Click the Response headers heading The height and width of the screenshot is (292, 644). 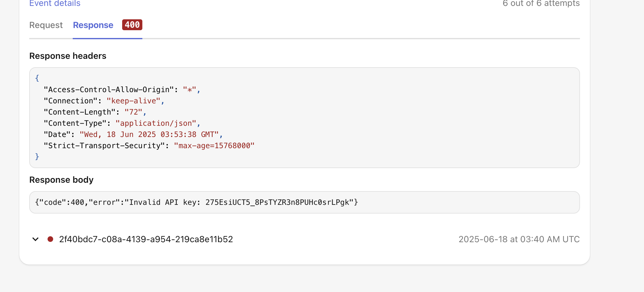tap(68, 56)
